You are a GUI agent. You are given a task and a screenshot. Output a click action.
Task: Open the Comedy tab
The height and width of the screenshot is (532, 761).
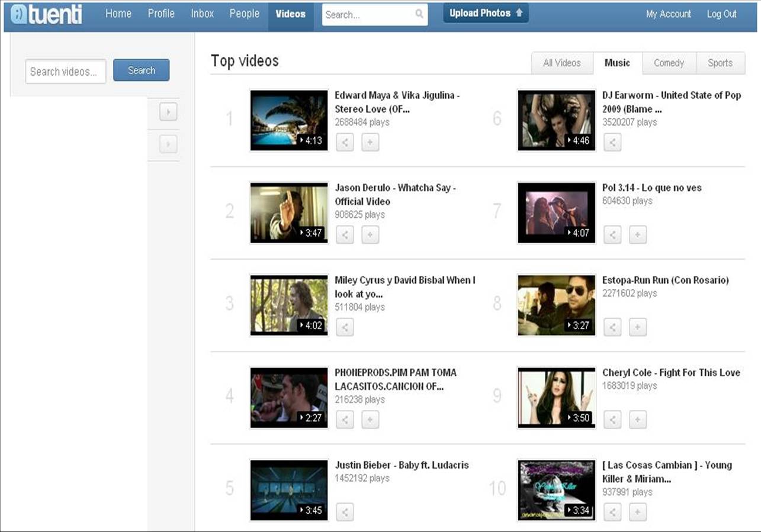tap(669, 63)
